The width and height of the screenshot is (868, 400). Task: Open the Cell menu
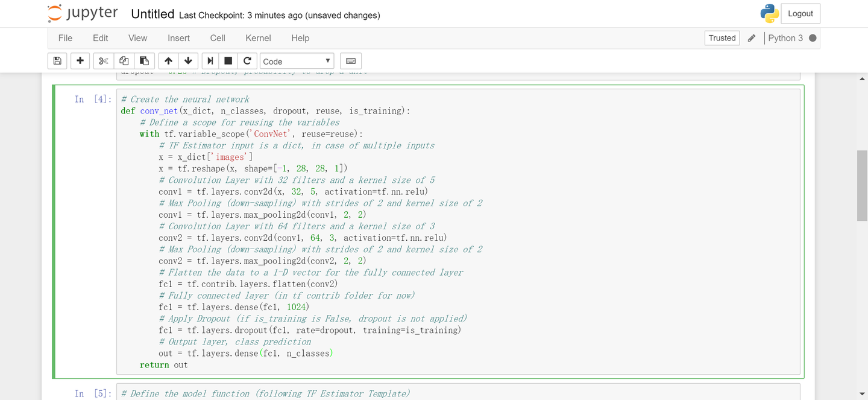218,38
